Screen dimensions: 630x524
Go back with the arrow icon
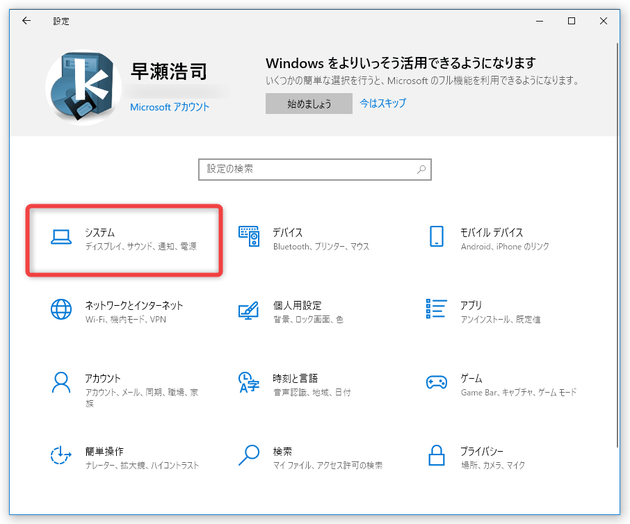point(27,20)
